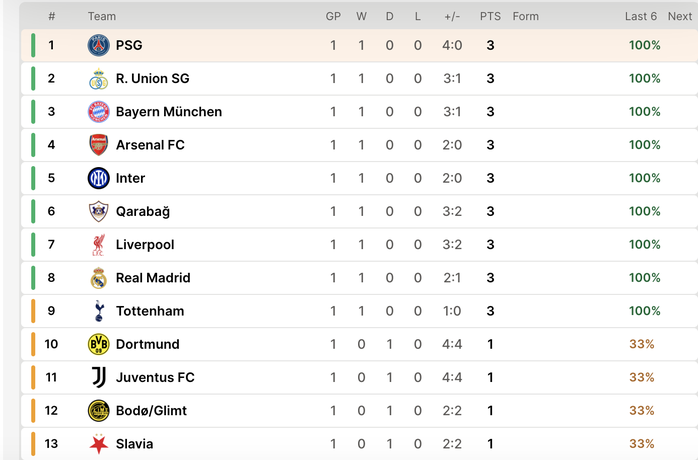Screen dimensions: 698x460
Task: Click the Qarabağ club crest
Action: click(x=98, y=211)
